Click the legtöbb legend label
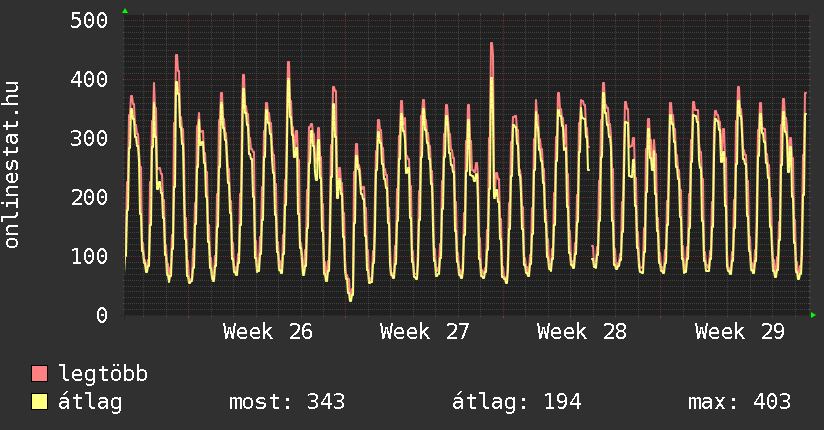 [103, 374]
